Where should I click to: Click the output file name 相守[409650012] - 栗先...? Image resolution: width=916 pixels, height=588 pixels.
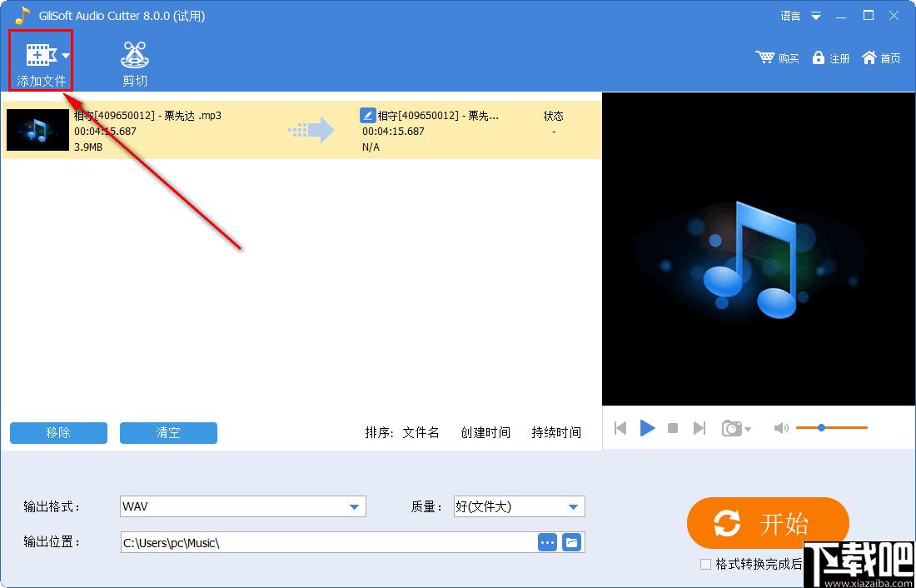tap(438, 116)
